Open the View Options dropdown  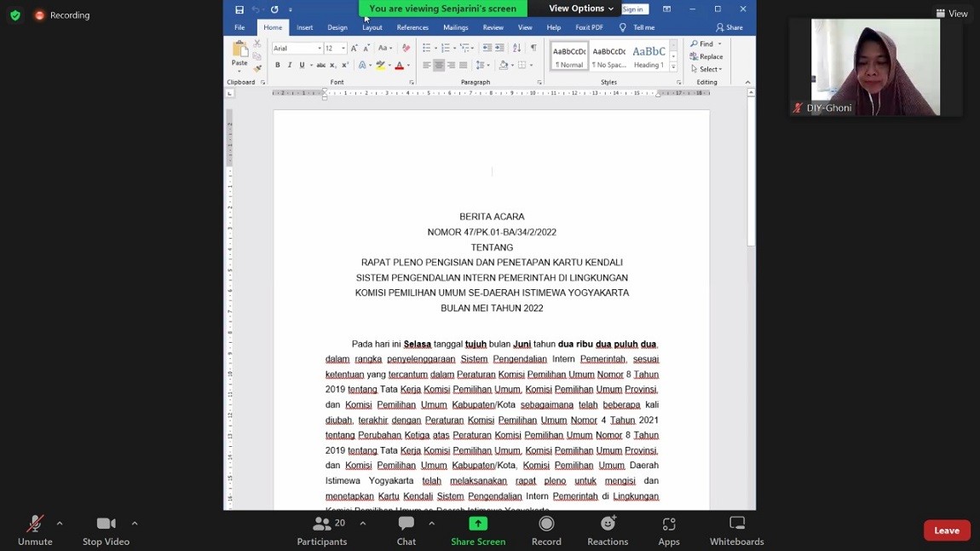point(581,9)
